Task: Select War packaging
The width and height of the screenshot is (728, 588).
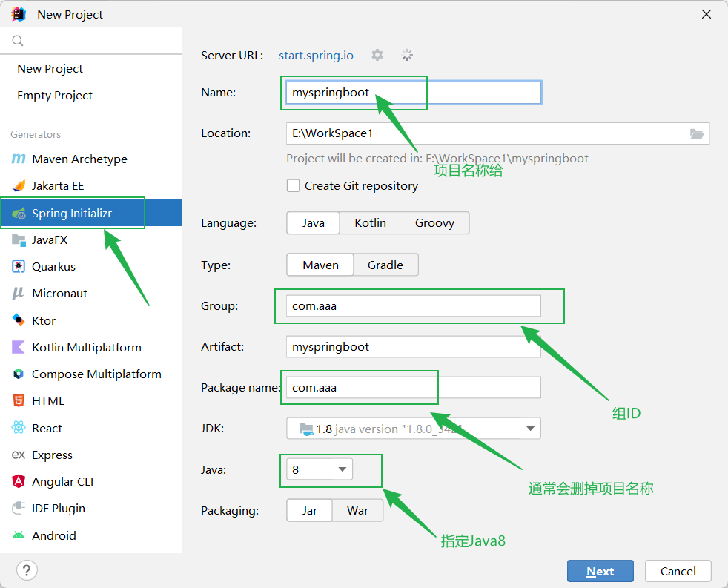Action: point(357,511)
